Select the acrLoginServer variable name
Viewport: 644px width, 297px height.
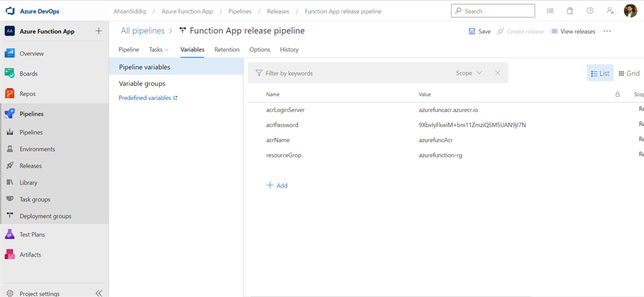pyautogui.click(x=285, y=109)
